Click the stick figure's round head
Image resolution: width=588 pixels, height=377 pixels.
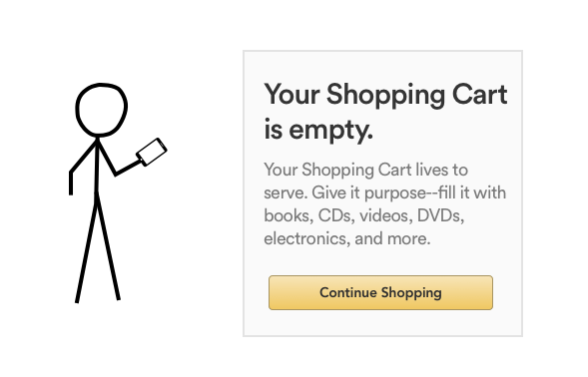[x=101, y=110]
